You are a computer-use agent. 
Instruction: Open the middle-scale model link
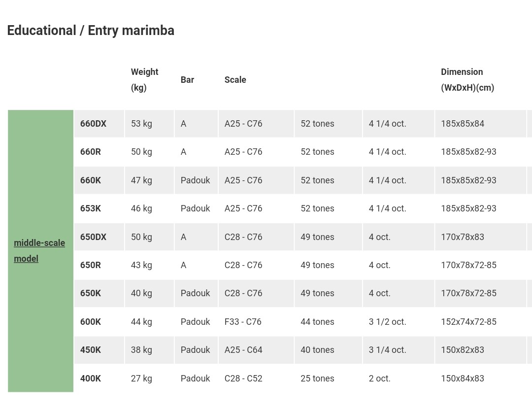click(x=39, y=251)
